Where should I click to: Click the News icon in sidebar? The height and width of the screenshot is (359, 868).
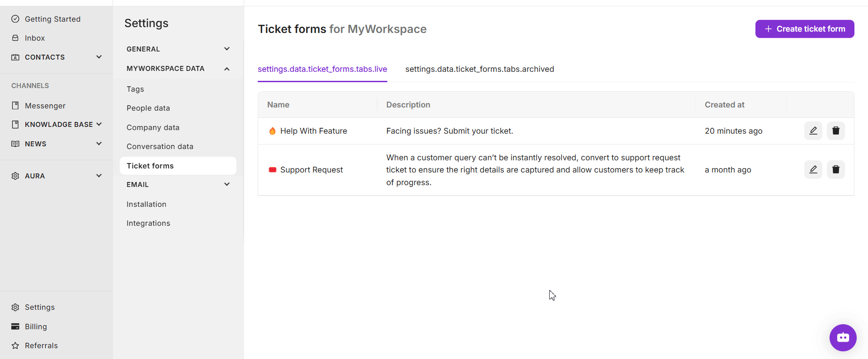pyautogui.click(x=15, y=144)
